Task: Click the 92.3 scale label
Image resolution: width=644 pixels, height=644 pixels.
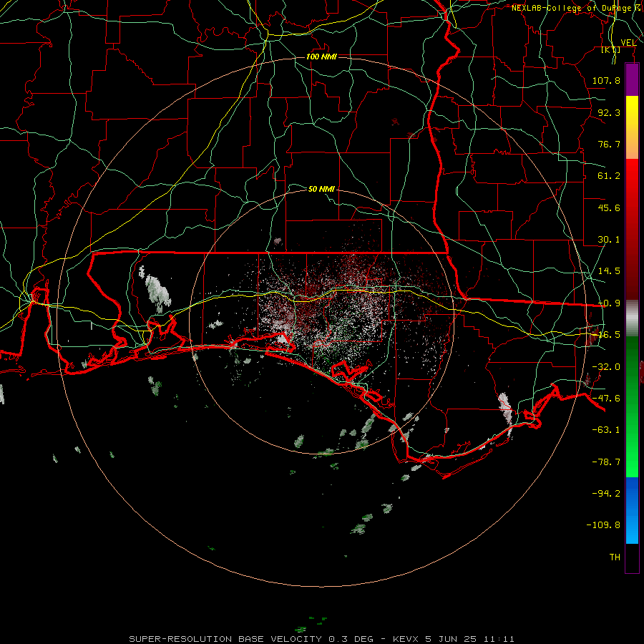Action: (x=609, y=112)
